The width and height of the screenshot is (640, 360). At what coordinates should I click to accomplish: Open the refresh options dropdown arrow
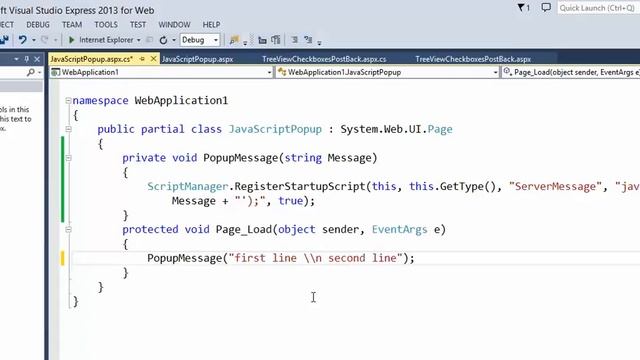pyautogui.click(x=174, y=40)
